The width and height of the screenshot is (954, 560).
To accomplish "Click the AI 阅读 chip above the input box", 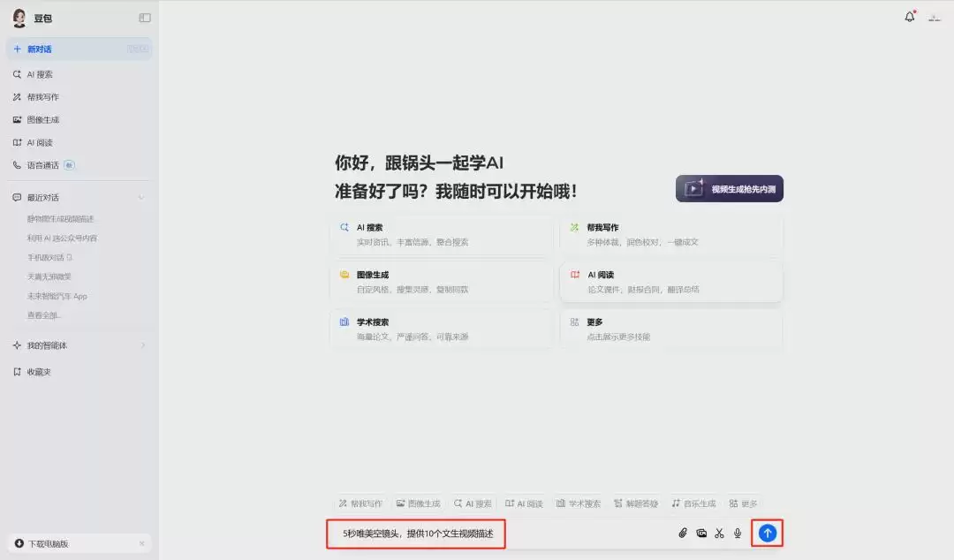I will point(524,503).
